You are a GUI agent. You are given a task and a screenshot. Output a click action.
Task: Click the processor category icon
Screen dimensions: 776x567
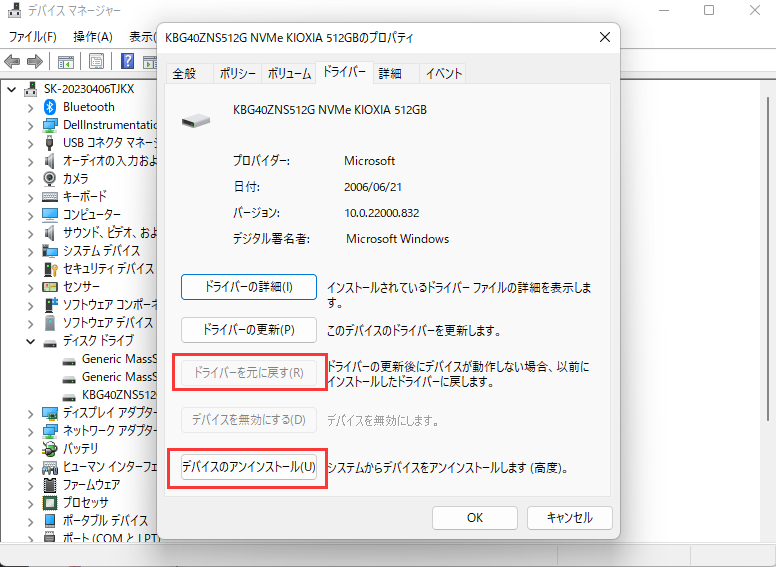(49, 503)
